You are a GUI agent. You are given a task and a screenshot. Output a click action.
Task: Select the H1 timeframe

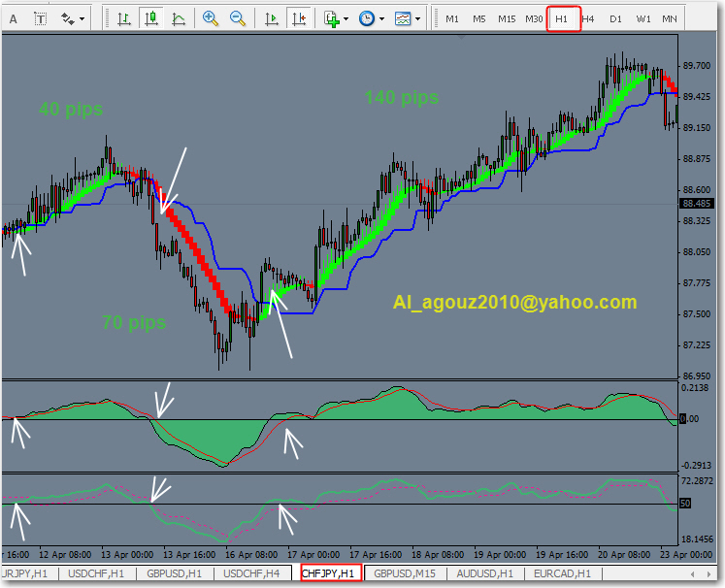click(x=562, y=19)
